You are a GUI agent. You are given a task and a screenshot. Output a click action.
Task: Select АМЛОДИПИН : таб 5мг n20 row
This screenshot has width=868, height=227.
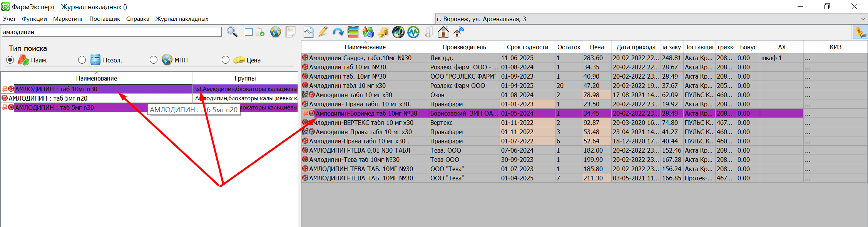pyautogui.click(x=48, y=98)
